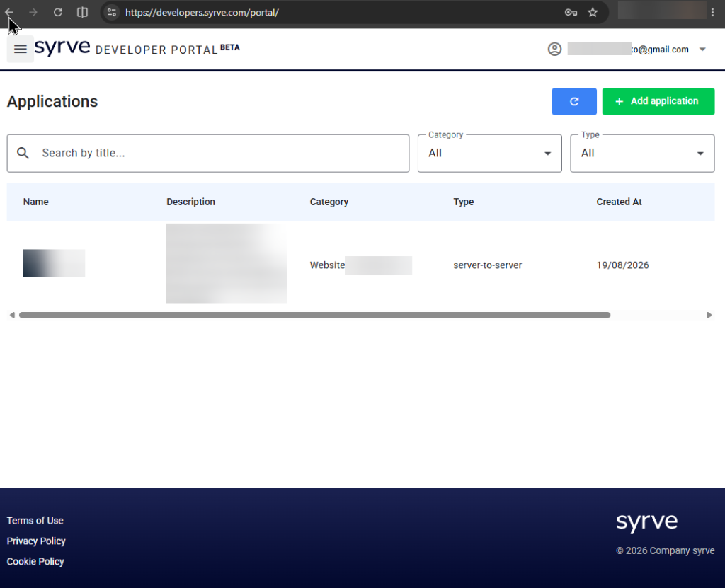
Task: Go back with the browser back arrow
Action: pyautogui.click(x=8, y=13)
